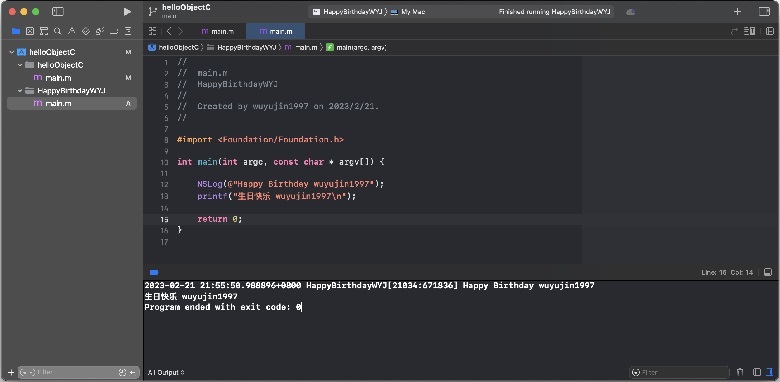Go back in editor history
Image resolution: width=780 pixels, height=382 pixels.
coord(169,31)
